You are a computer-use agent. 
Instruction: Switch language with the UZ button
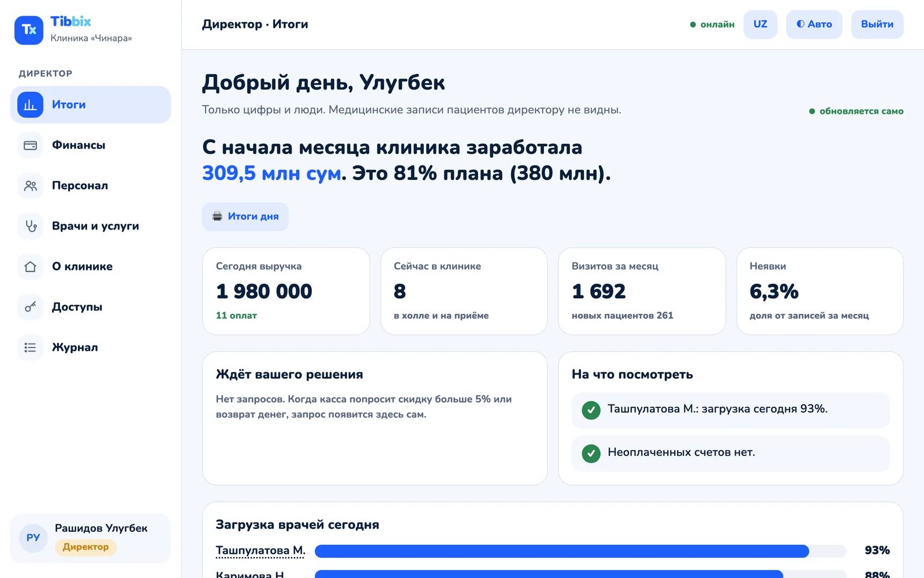coord(760,24)
